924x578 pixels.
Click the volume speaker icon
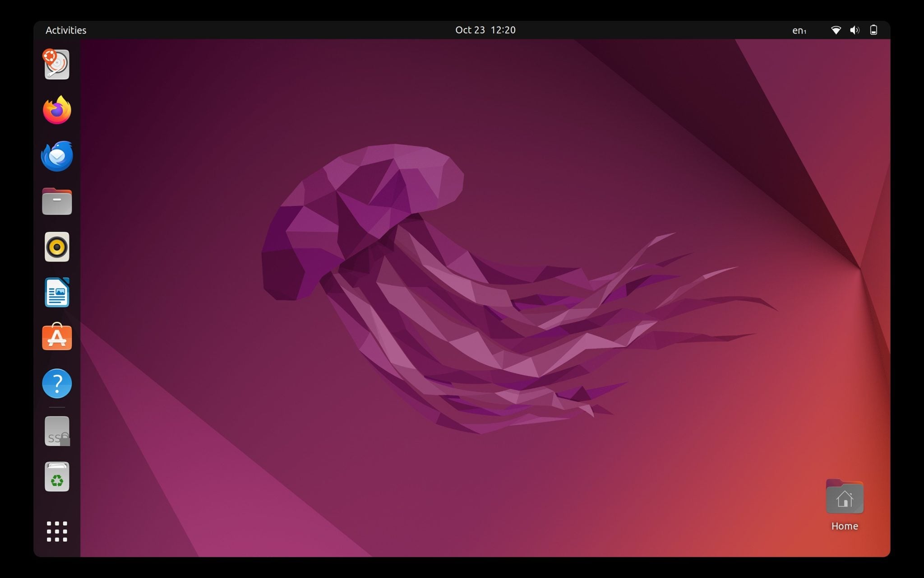855,30
